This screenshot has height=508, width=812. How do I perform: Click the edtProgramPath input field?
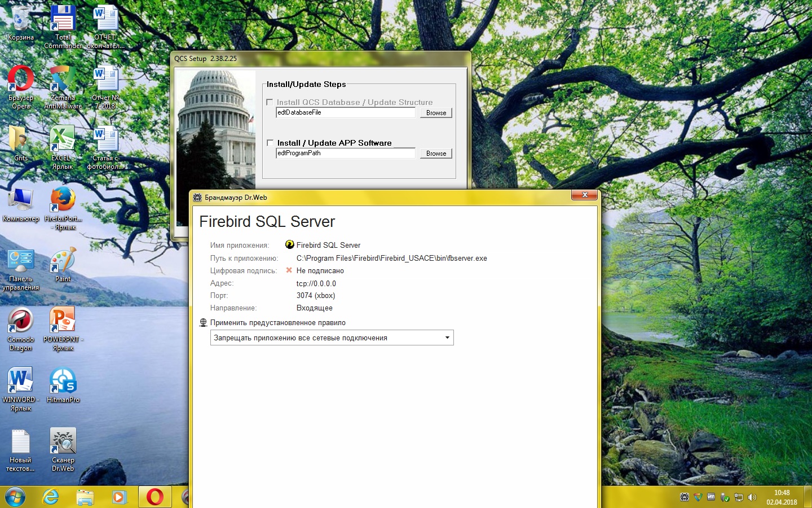[346, 154]
